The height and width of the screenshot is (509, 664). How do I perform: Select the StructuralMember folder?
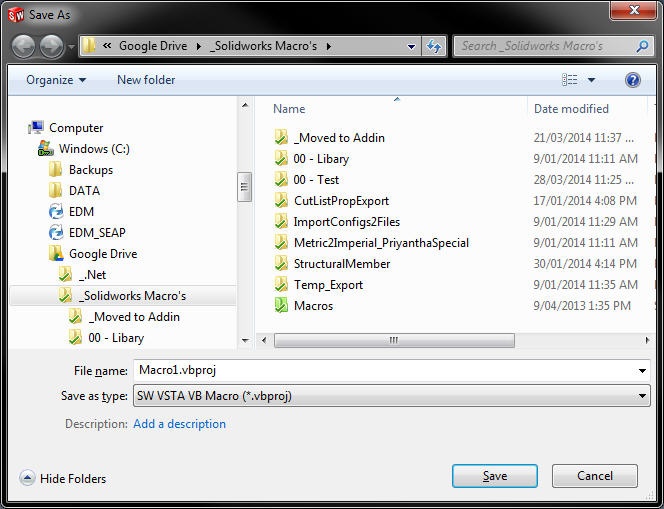click(342, 264)
